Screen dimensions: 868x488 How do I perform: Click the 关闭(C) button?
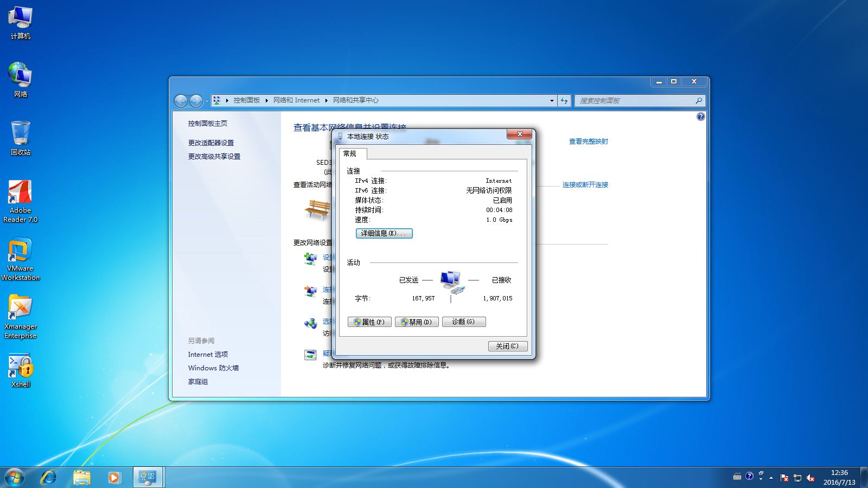(508, 346)
